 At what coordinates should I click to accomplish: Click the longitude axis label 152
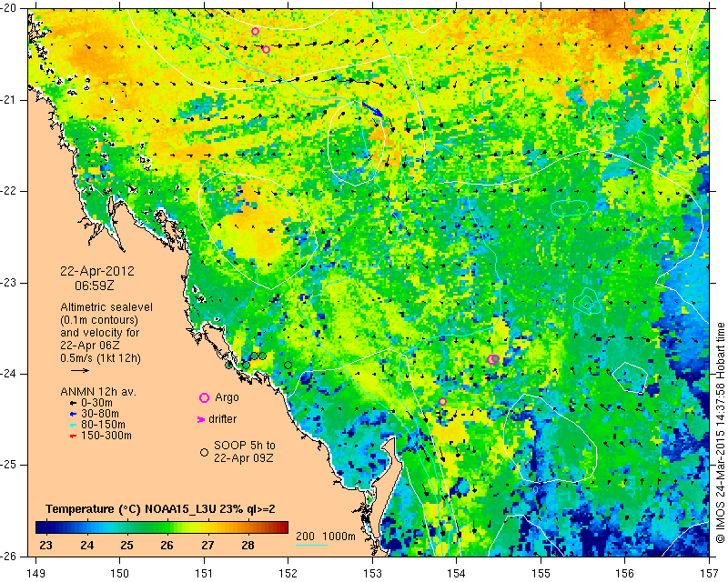(288, 574)
